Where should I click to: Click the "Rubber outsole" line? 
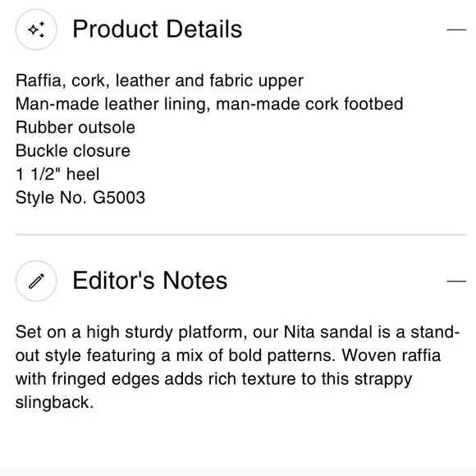(x=76, y=127)
